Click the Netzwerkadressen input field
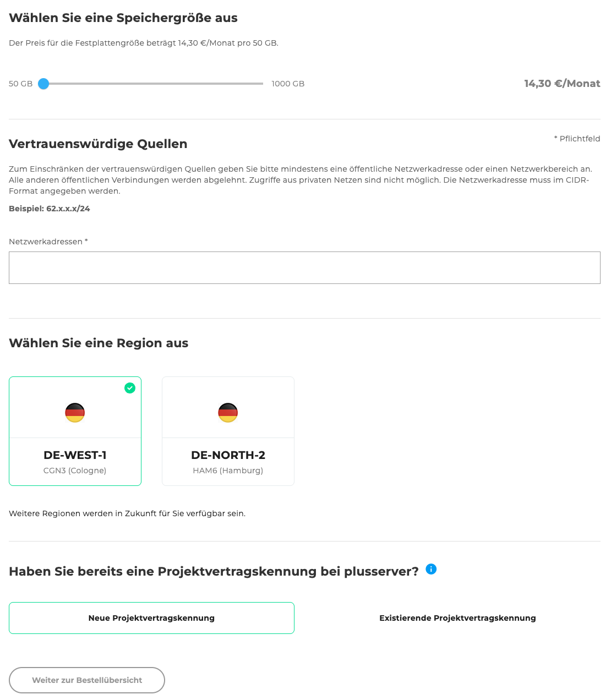Image resolution: width=611 pixels, height=700 pixels. [x=304, y=267]
